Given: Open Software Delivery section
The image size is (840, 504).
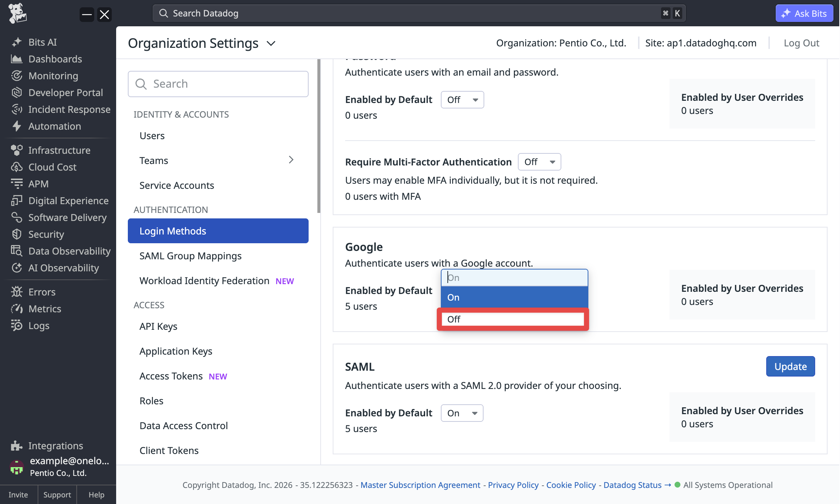Looking at the screenshot, I should (x=58, y=217).
